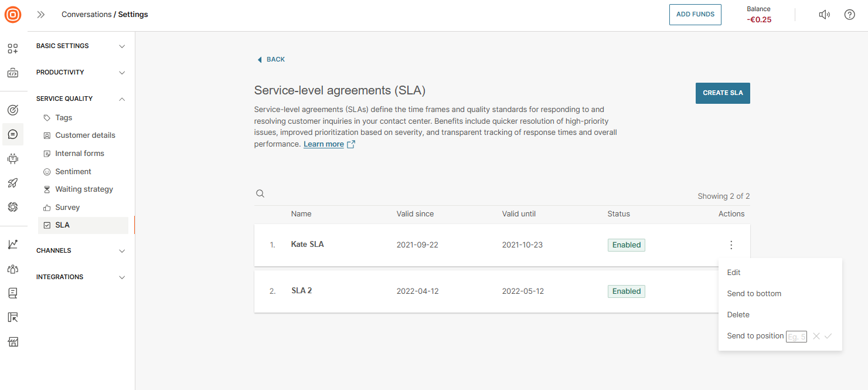Expand the sidebar with double chevron

(41, 15)
